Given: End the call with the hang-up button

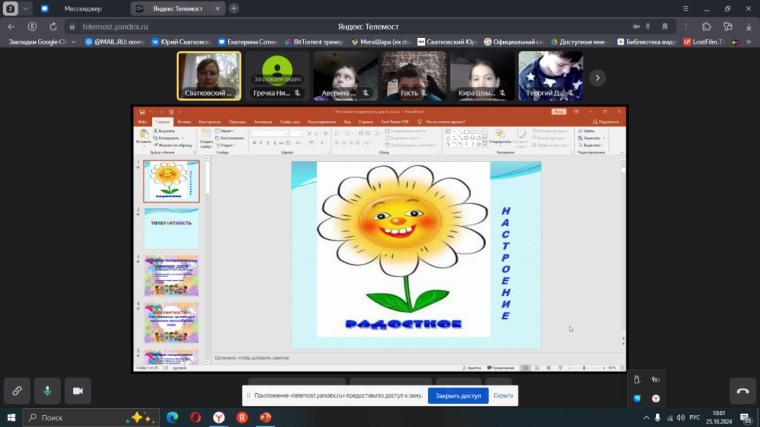Looking at the screenshot, I should [x=743, y=391].
